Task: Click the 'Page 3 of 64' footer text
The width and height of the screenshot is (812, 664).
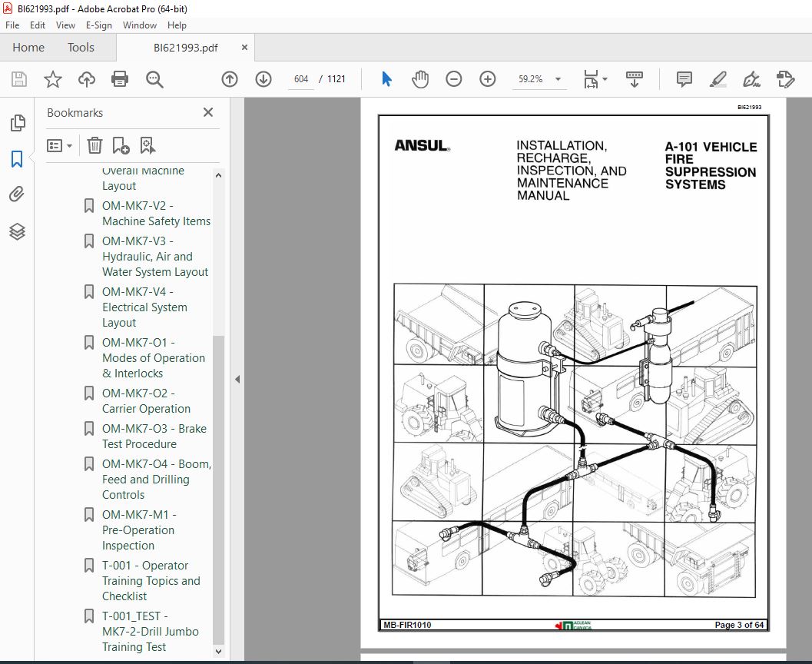Action: pos(739,625)
